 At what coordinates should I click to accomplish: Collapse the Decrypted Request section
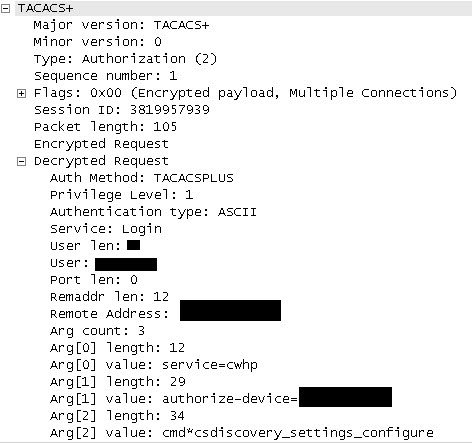pos(21,162)
